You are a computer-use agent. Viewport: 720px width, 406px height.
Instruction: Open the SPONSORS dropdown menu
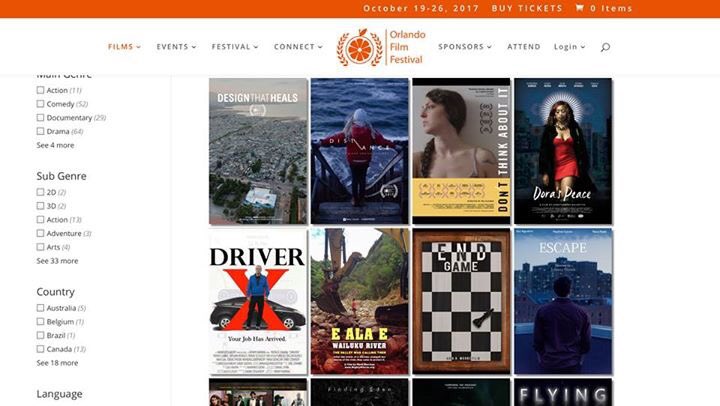[465, 46]
